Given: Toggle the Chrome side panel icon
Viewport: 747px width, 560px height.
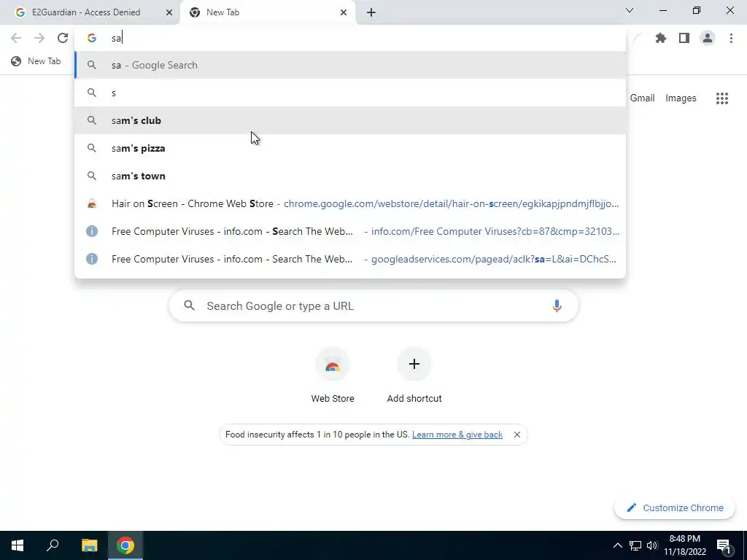Looking at the screenshot, I should tap(684, 38).
